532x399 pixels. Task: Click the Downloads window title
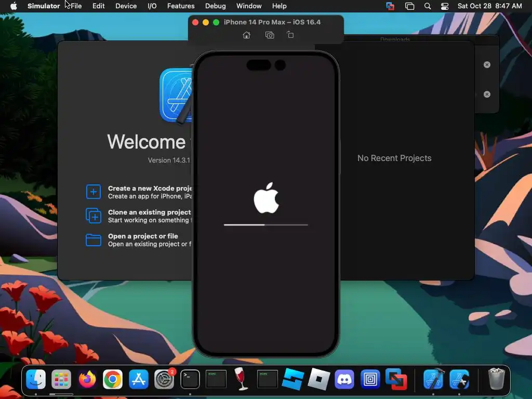tap(395, 39)
